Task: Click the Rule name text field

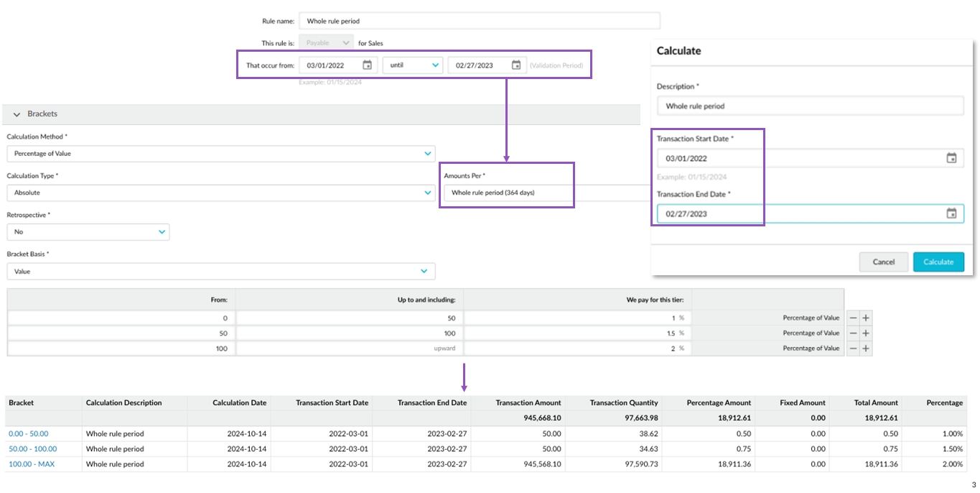Action: [x=478, y=22]
